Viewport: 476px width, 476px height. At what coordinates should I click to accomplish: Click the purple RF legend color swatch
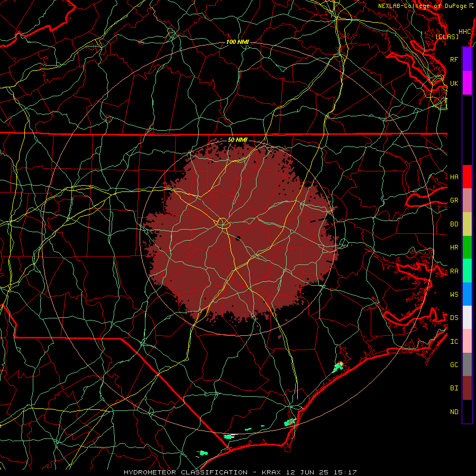click(x=467, y=59)
